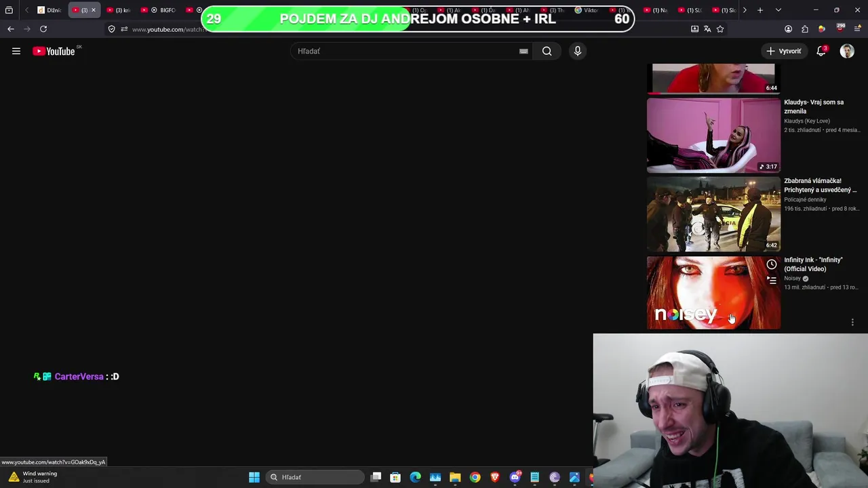Open the Firefox account icon
Screen dimensions: 868x488
coord(788,29)
